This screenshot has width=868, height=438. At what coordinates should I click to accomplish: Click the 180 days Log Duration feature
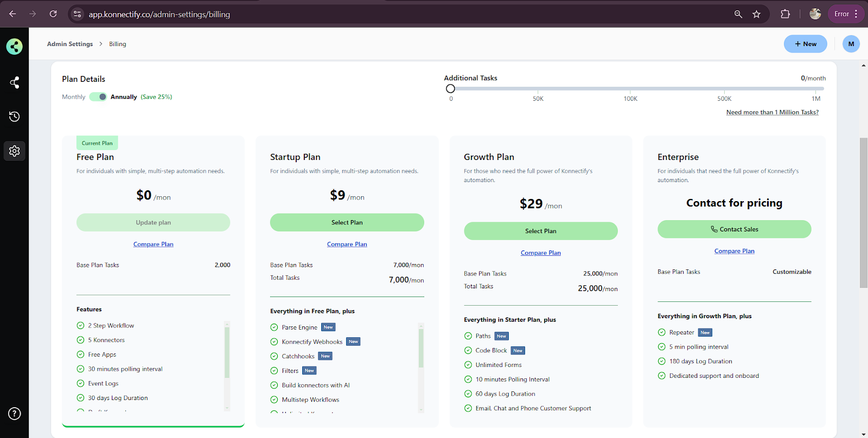click(700, 362)
